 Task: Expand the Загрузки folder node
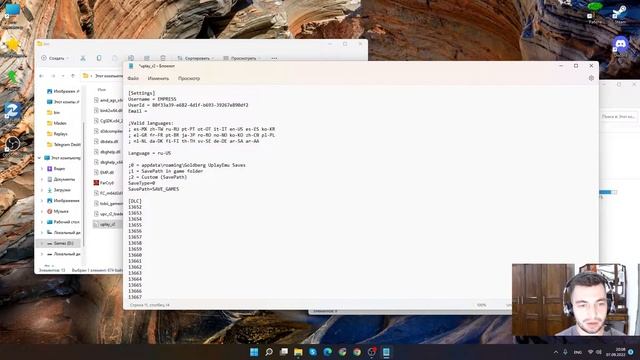tap(42, 190)
